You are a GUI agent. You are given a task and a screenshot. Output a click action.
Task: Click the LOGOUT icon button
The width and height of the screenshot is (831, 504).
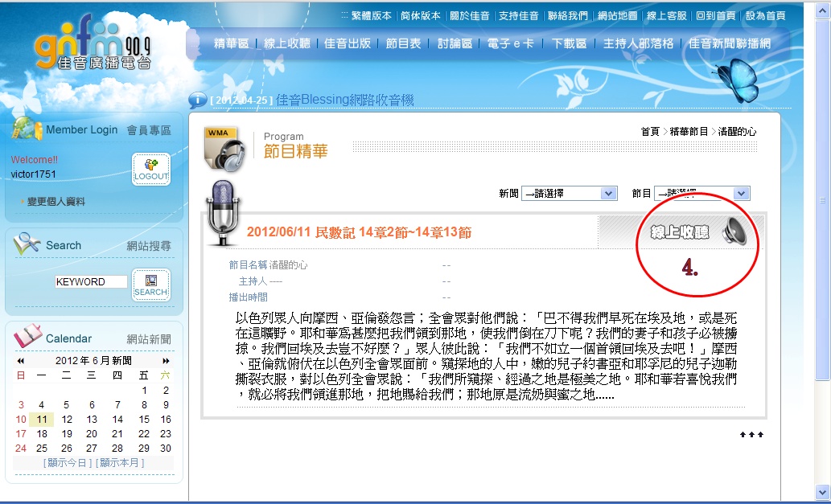pyautogui.click(x=151, y=169)
